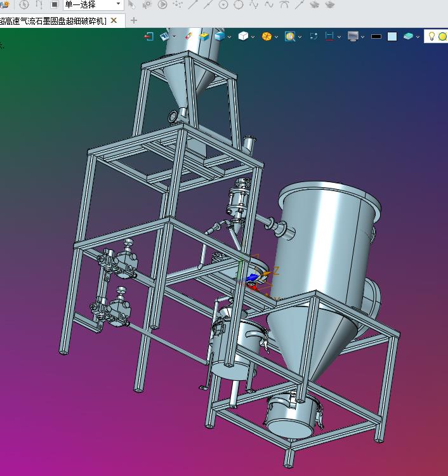Click the application logo icon at top-left

4,4
